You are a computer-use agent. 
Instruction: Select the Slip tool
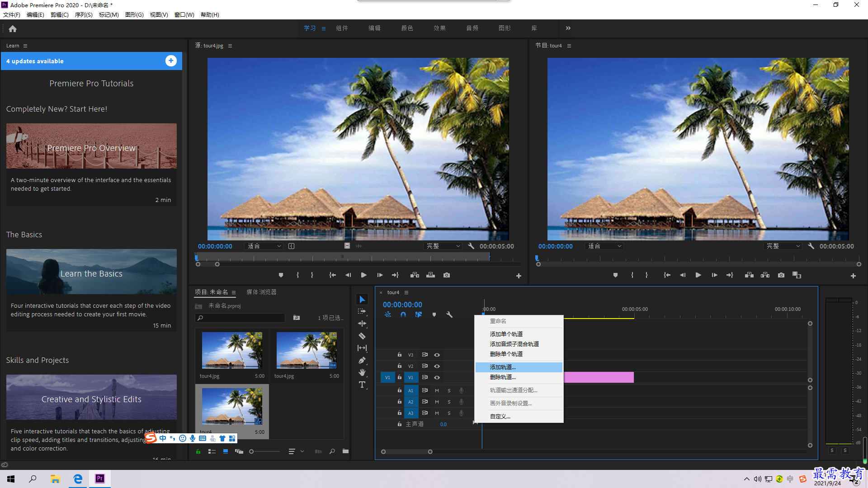(362, 348)
